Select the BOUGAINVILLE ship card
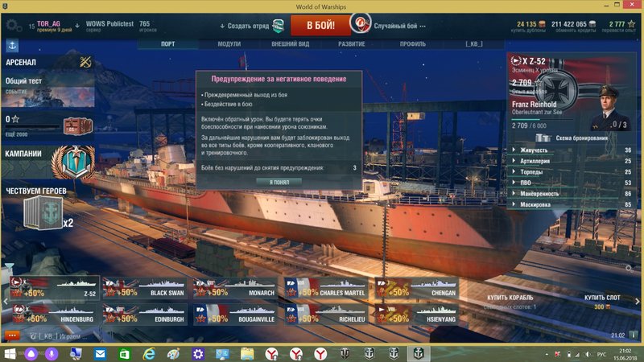Screen dimensions: 644x362 234,314
